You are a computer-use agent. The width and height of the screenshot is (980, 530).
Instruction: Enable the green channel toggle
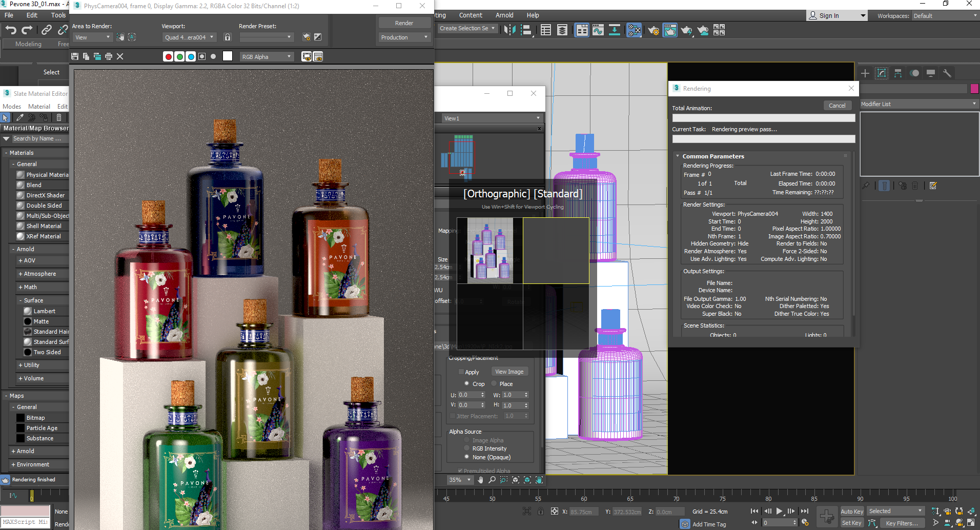point(180,56)
